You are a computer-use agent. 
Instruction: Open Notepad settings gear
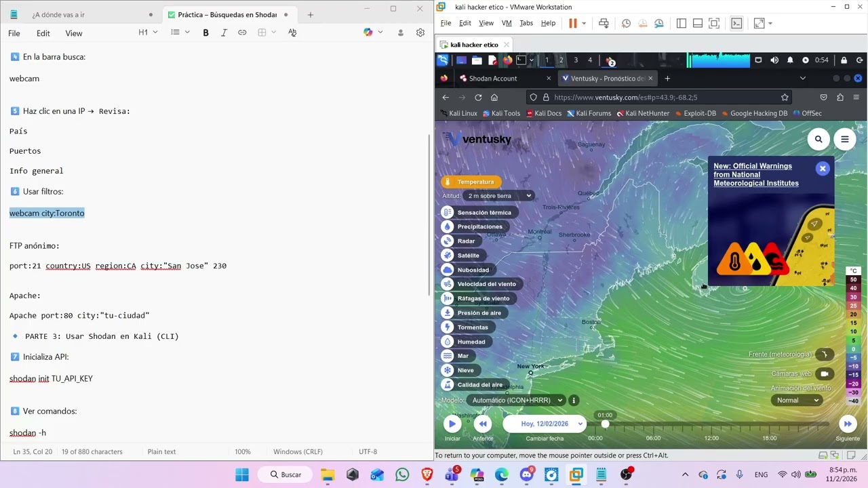click(x=420, y=33)
